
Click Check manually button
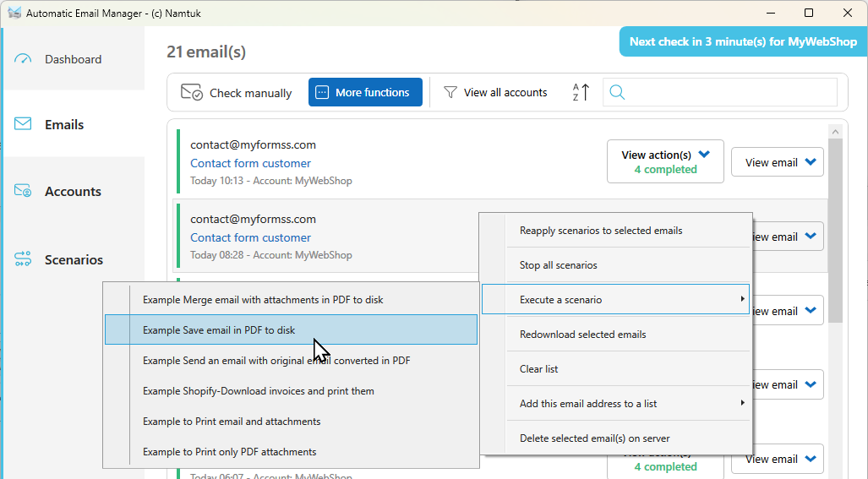tap(237, 92)
